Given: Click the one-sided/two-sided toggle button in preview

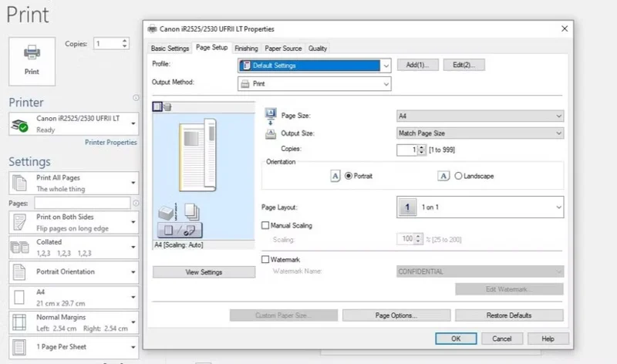Looking at the screenshot, I should coord(180,231).
